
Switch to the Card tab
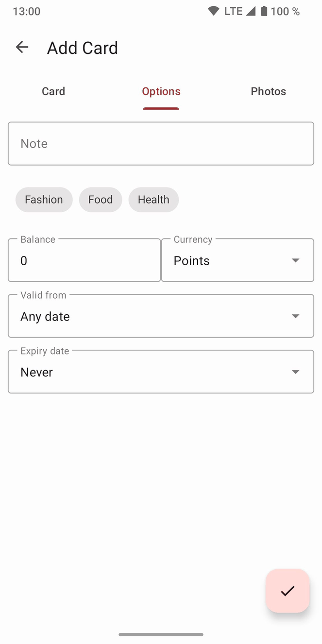click(53, 91)
